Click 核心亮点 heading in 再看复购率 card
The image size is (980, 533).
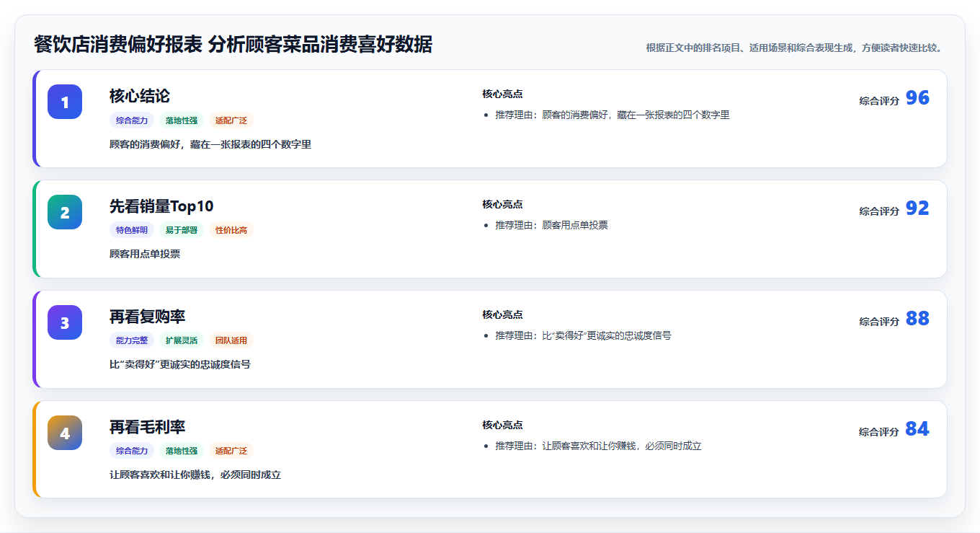(502, 314)
